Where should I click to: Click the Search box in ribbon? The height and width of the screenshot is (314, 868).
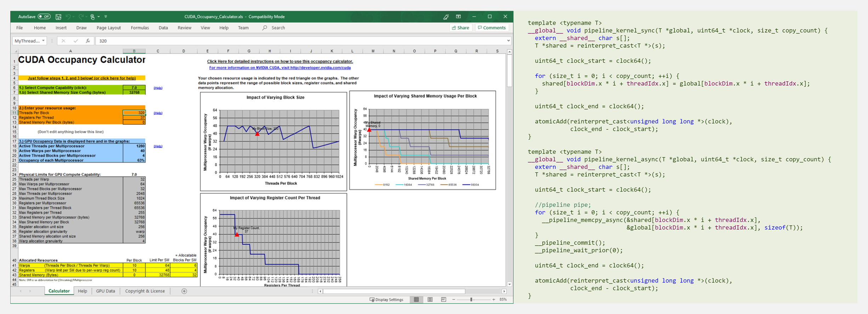[274, 28]
